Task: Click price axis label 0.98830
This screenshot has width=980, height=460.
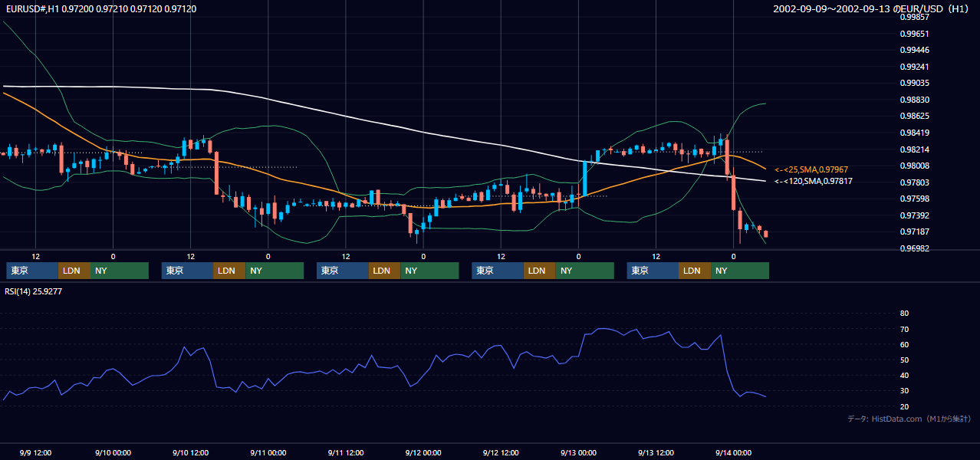Action: (x=914, y=100)
